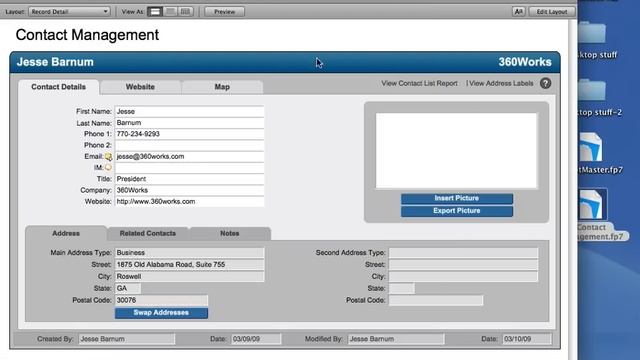Image resolution: width=640 pixels, height=360 pixels.
Task: Click the Export Picture button
Action: coord(457,211)
